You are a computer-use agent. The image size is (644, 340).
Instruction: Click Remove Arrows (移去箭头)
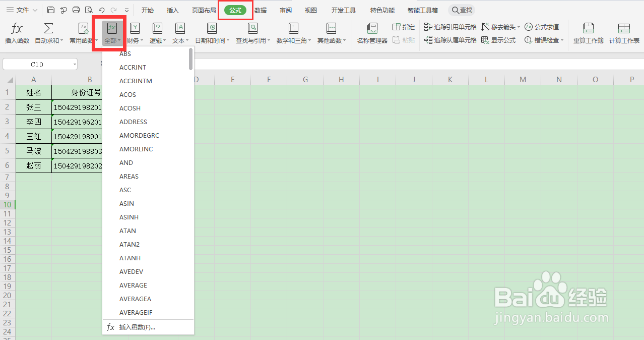498,27
